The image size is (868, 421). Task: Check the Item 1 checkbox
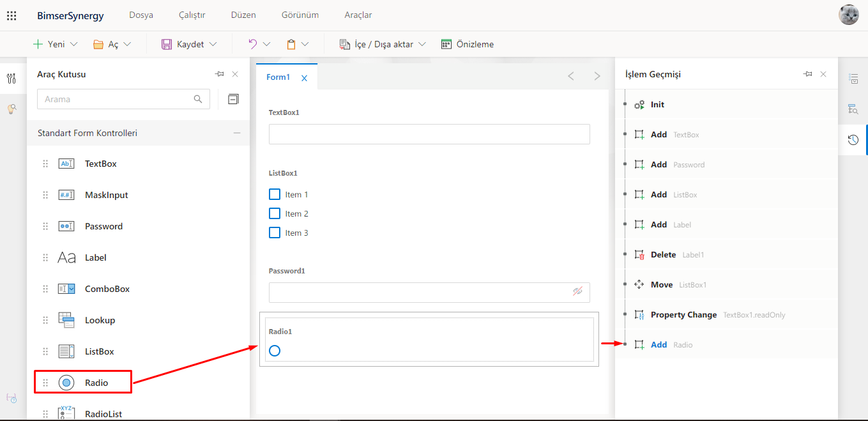[275, 195]
